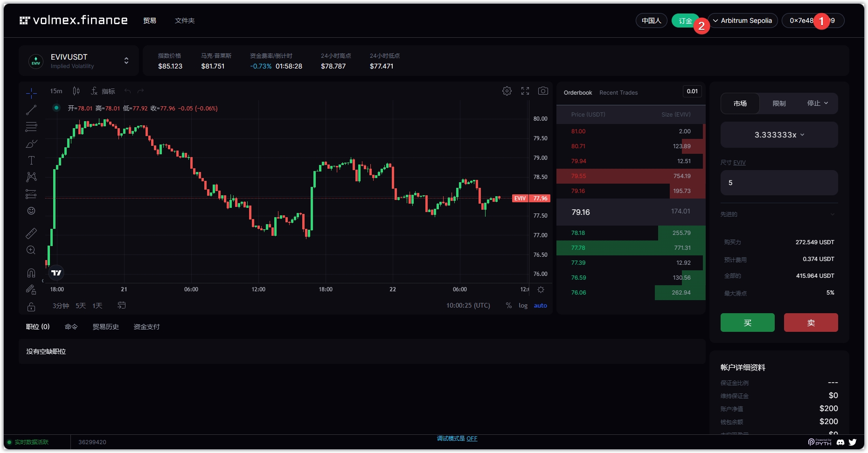Open the emoji icons tool
The height and width of the screenshot is (453, 868).
pyautogui.click(x=31, y=211)
